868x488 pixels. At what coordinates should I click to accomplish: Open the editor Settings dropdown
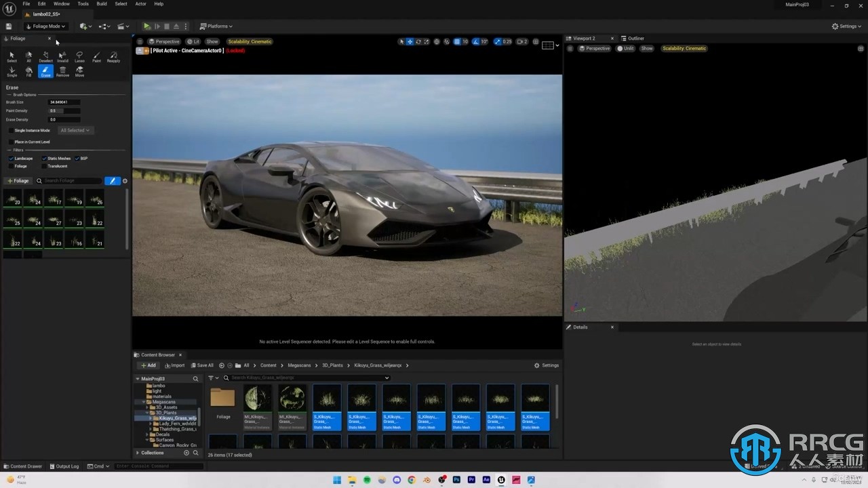(x=847, y=26)
